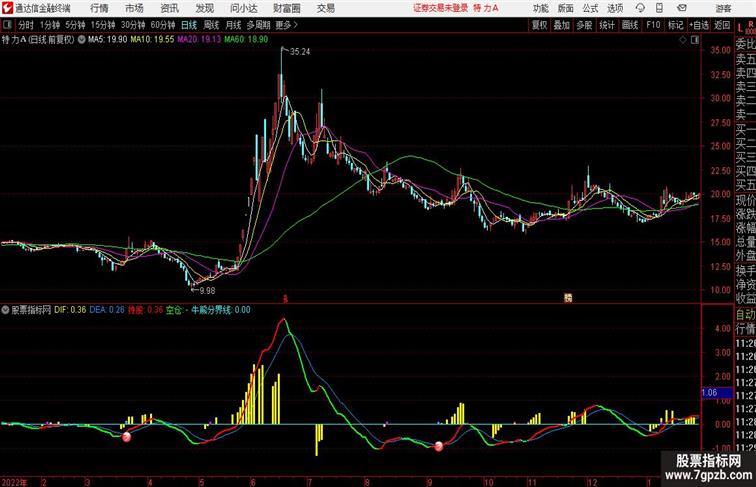Screen dimensions: 756x487
Task: Click 证券交易未登录 login status text
Action: click(441, 8)
